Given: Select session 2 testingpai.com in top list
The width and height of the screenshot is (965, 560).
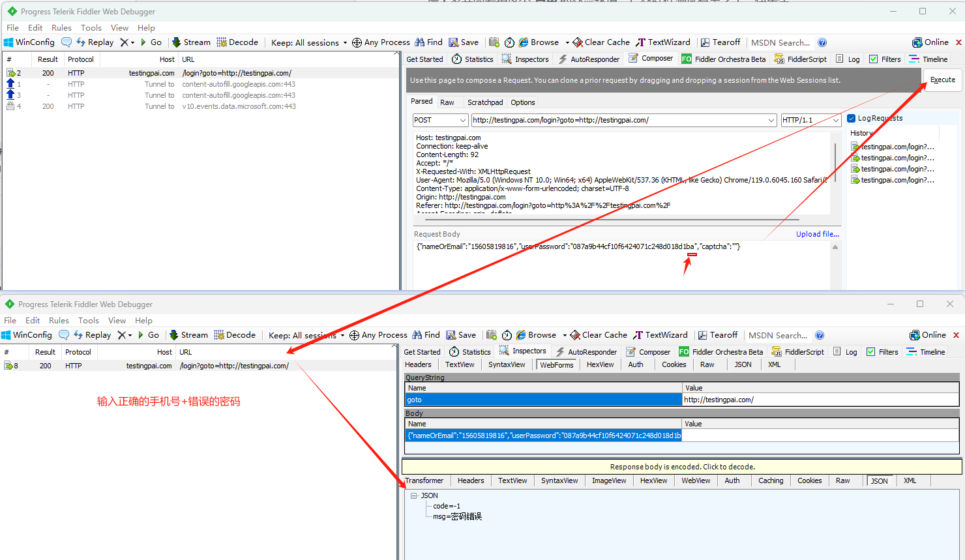Looking at the screenshot, I should tap(201, 73).
